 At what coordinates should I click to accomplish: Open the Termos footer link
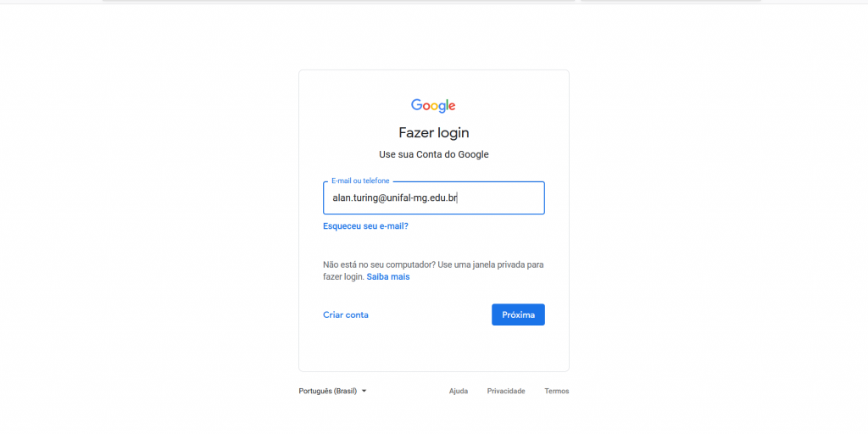click(x=556, y=391)
